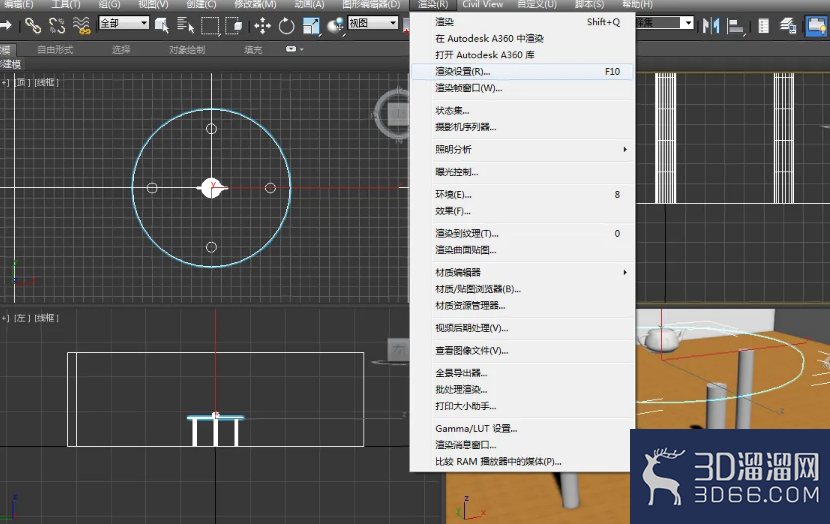Activate the Select and Move tool

(x=262, y=25)
